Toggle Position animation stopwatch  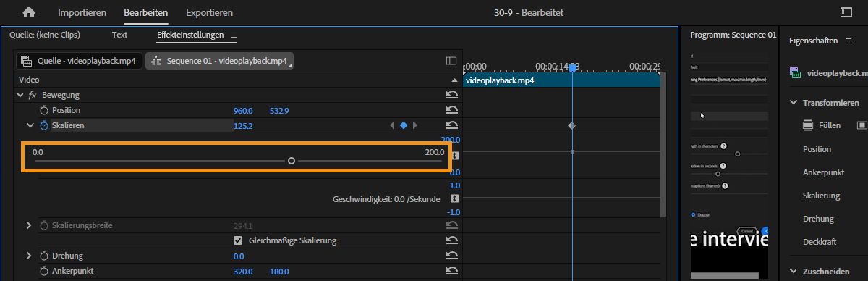[44, 110]
